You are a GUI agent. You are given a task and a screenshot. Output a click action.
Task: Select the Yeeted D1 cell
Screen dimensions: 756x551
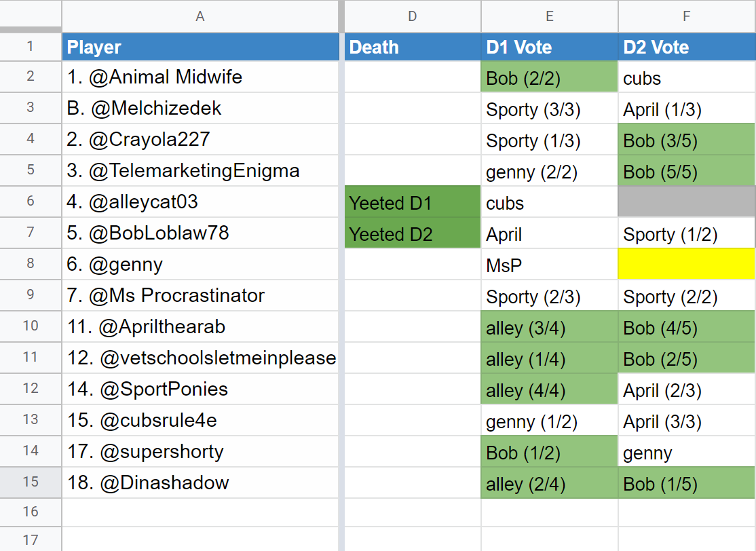coord(412,202)
